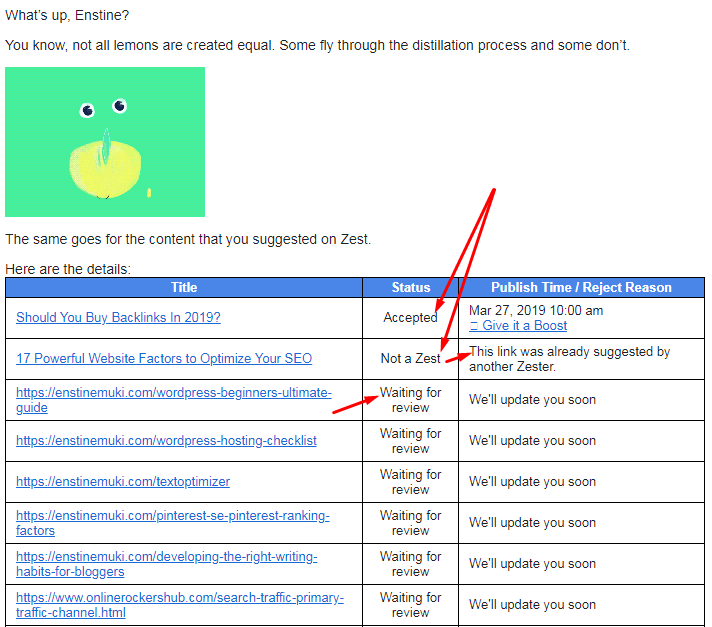Click 'This link was already suggested' reason
This screenshot has width=712, height=627.
point(569,359)
